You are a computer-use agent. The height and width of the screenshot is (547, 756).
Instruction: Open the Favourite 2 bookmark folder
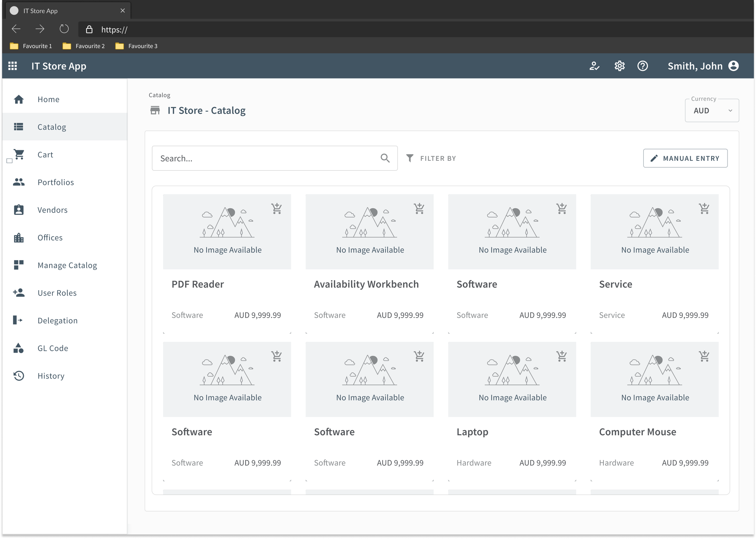(x=84, y=46)
